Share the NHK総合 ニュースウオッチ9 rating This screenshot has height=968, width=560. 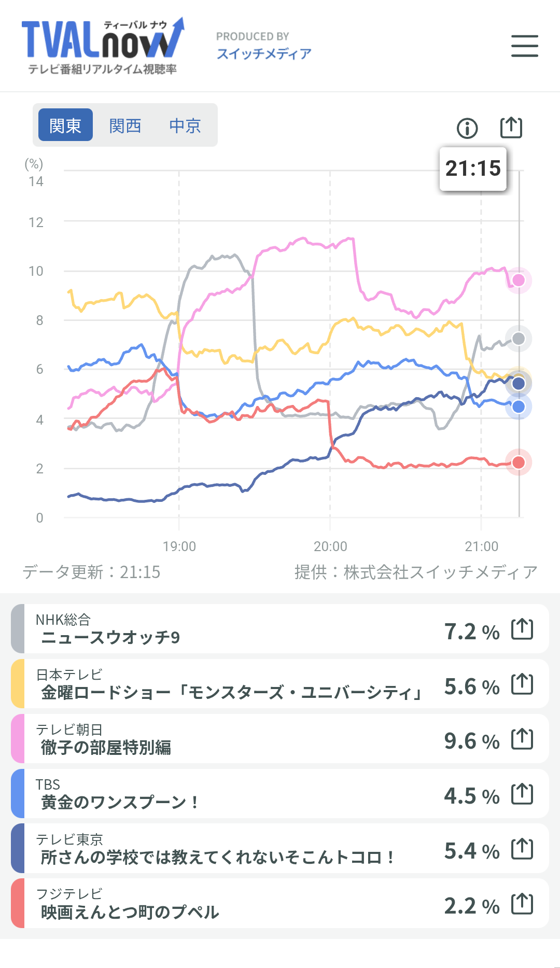coord(522,629)
